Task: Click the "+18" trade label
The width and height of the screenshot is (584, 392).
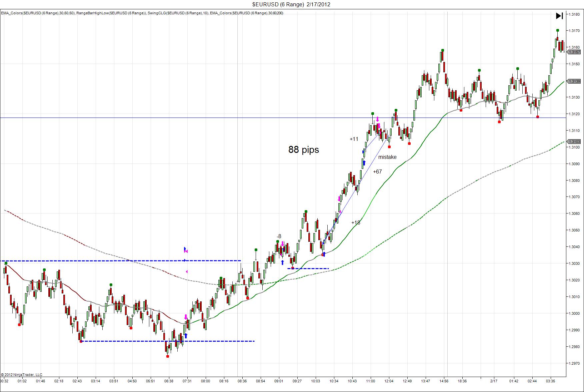Action: coord(356,223)
